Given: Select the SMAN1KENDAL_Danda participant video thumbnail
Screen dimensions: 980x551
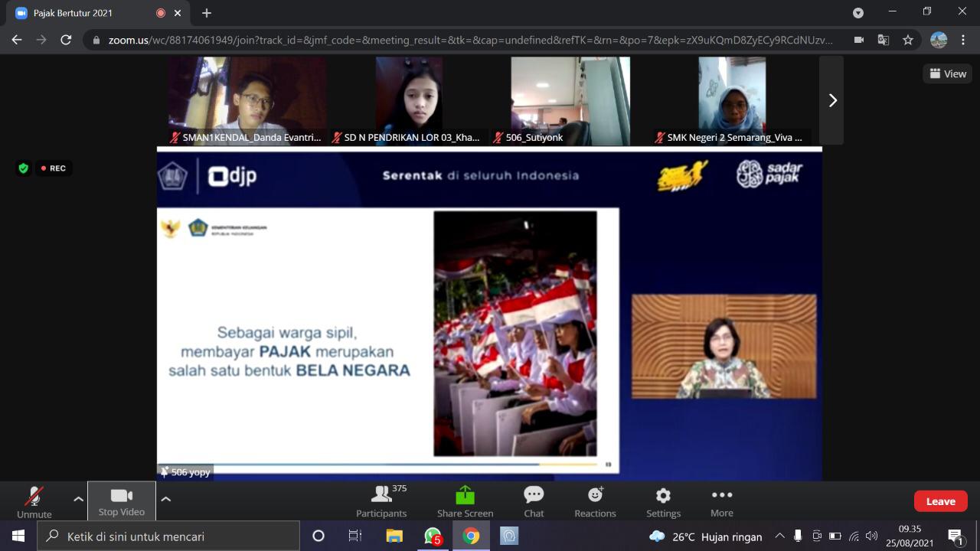Looking at the screenshot, I should pyautogui.click(x=247, y=100).
